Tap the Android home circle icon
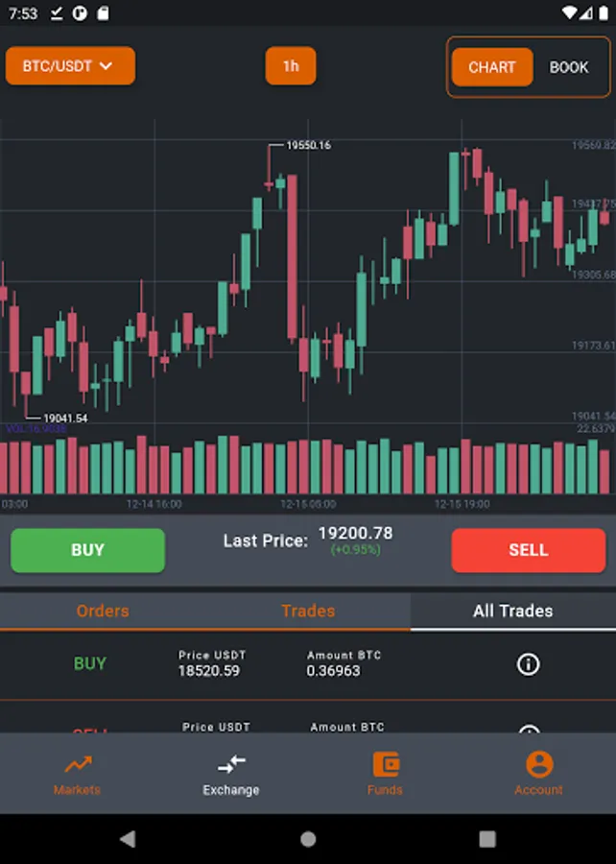 (x=308, y=839)
